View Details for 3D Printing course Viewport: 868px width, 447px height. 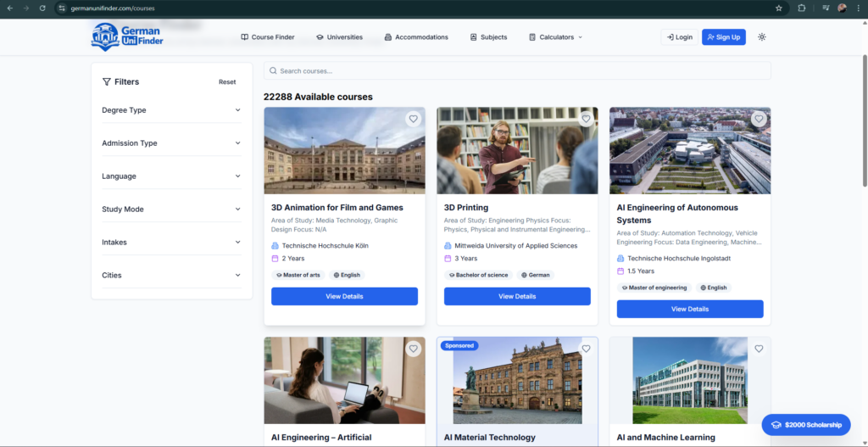coord(517,296)
